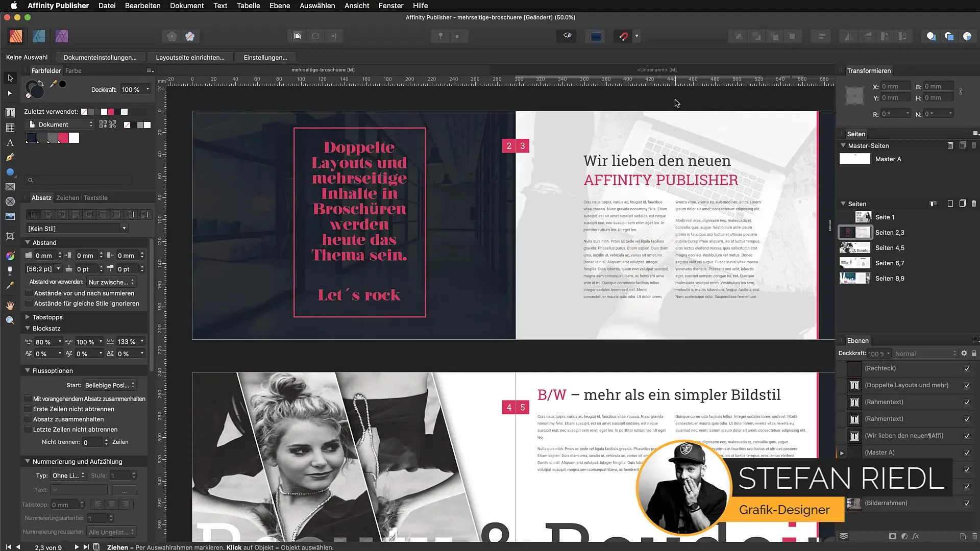Toggle snapping magnet icon
This screenshot has height=551, width=980.
623,36
